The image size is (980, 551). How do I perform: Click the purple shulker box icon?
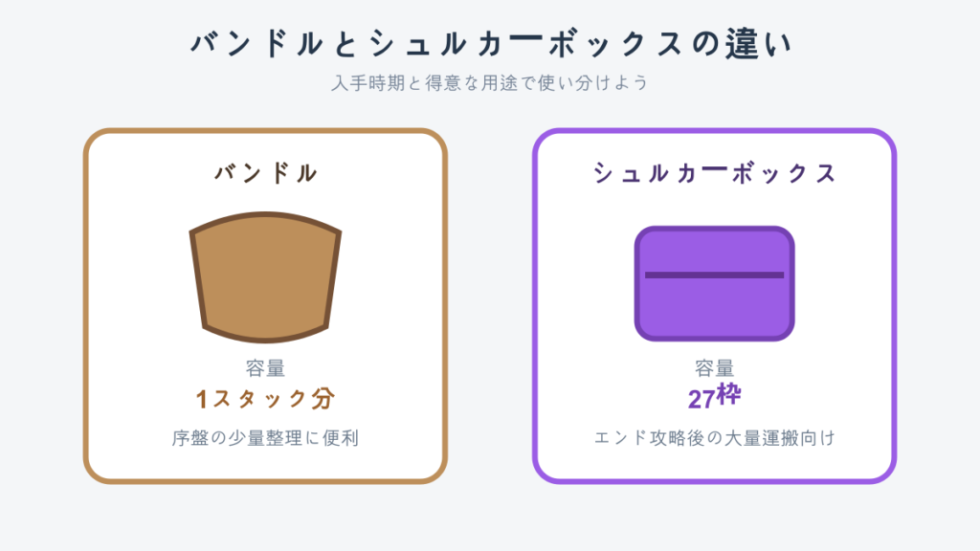click(x=714, y=283)
